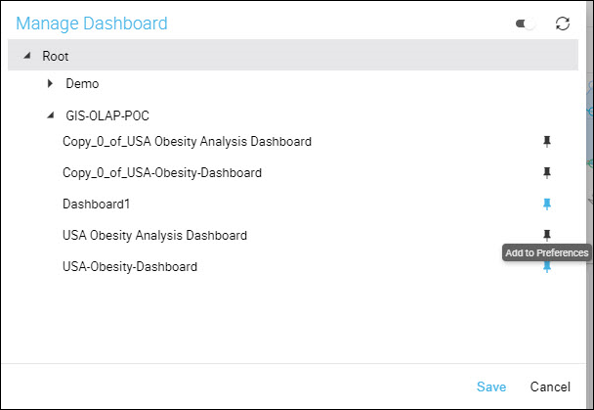Select USA Obesity Analysis Dashboard entry
Screen dimensions: 594x410
point(155,235)
